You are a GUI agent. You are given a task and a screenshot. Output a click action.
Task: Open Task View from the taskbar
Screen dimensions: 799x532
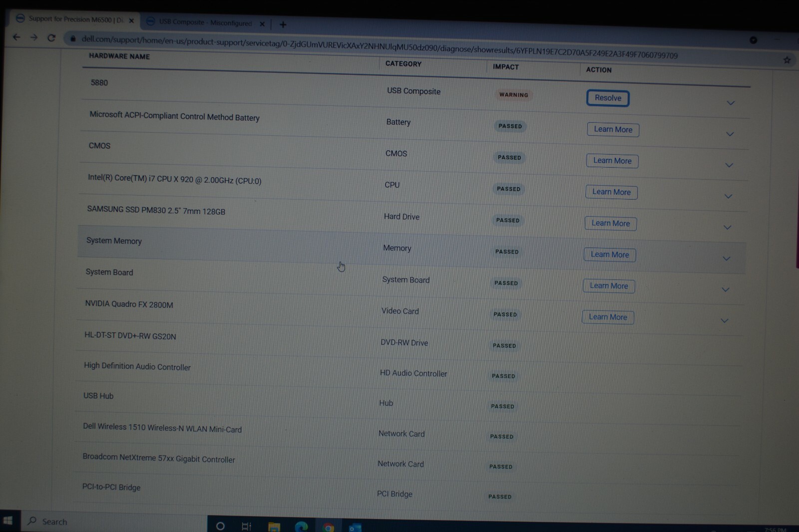tap(247, 526)
